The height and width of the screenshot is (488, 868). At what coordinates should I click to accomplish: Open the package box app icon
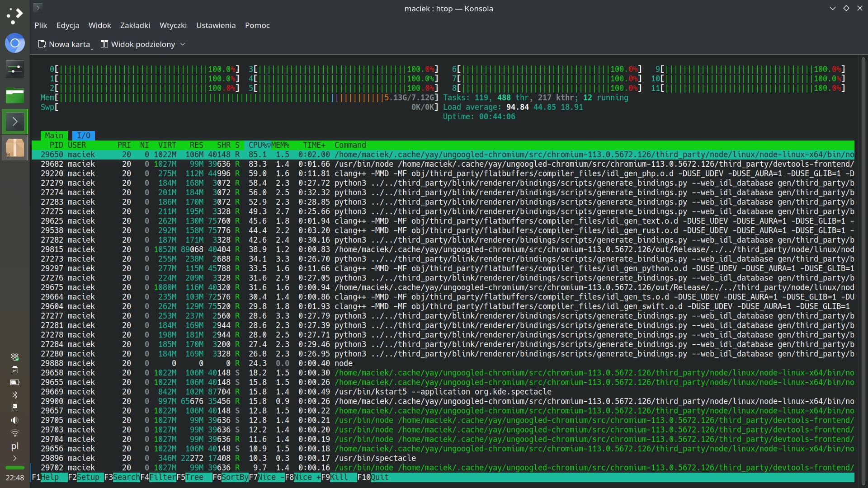(x=14, y=148)
